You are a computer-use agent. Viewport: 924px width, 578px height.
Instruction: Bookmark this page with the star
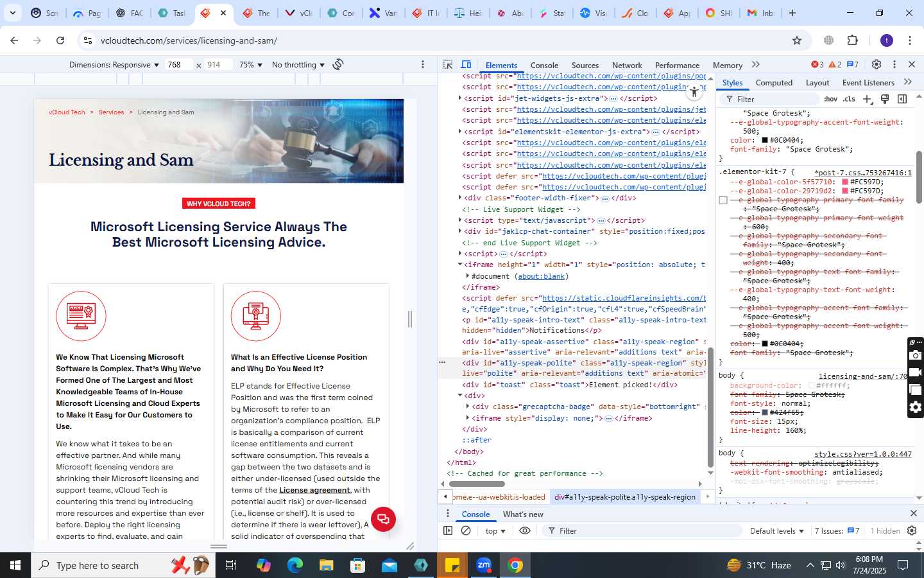click(x=797, y=40)
